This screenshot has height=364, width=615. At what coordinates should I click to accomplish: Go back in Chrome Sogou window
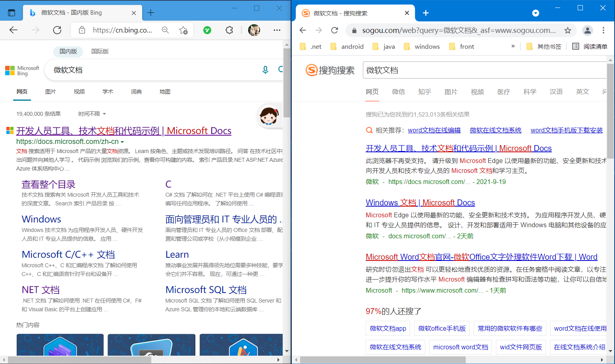(x=303, y=30)
